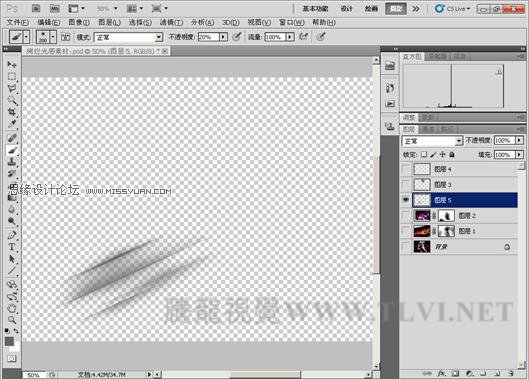
Task: Click the histogram cached data warning icon
Action: 498,71
